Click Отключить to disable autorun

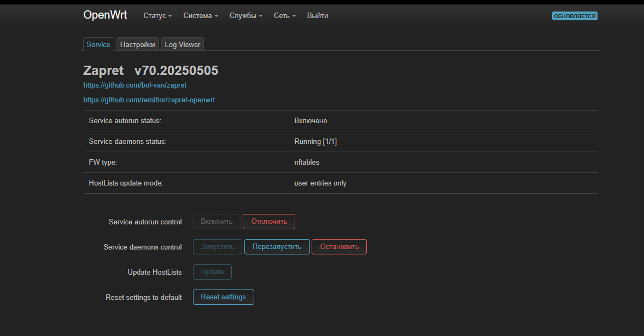(269, 222)
